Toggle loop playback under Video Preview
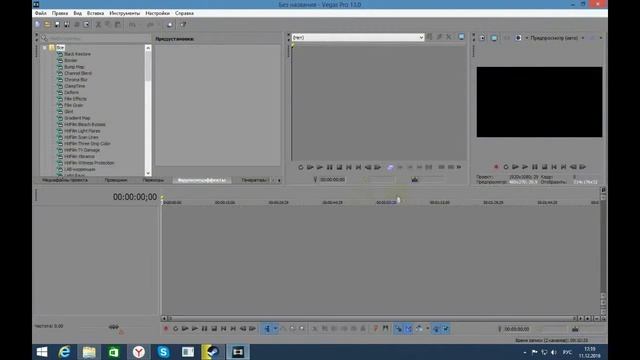The width and height of the screenshot is (640, 360). point(506,167)
